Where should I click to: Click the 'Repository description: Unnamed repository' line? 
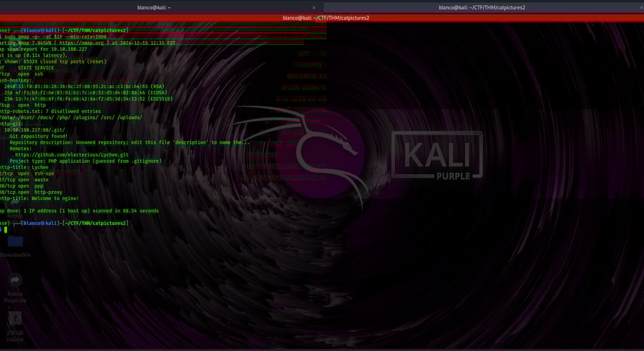coord(130,142)
